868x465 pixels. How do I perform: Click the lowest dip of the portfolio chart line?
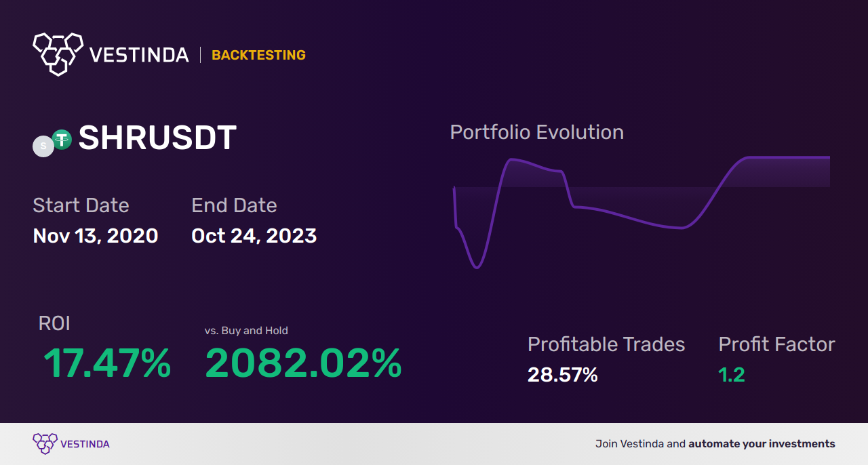click(x=477, y=267)
